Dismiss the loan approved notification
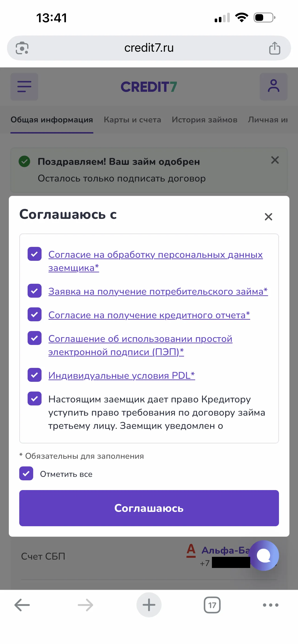The height and width of the screenshot is (644, 298). click(x=275, y=160)
